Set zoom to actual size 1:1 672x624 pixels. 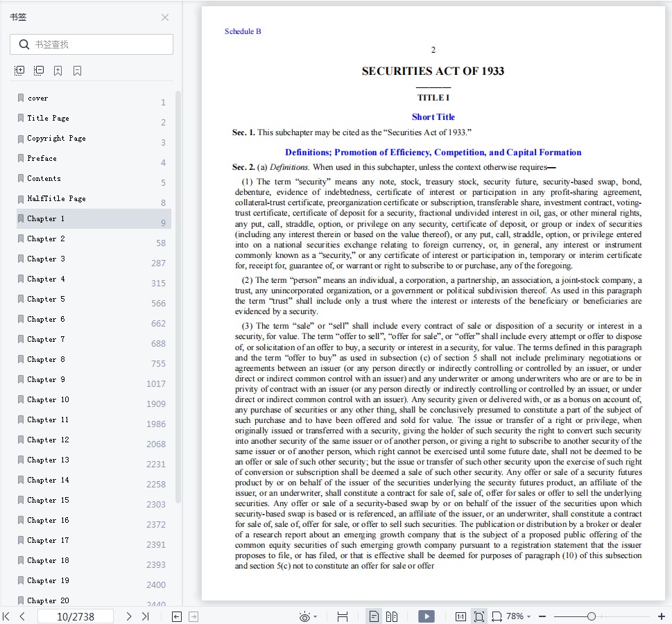460,616
